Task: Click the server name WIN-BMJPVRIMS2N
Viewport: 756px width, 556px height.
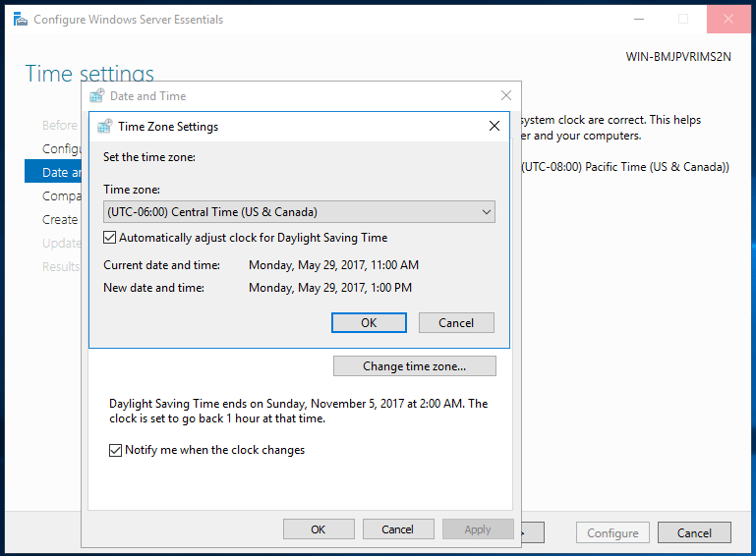Action: pyautogui.click(x=678, y=57)
